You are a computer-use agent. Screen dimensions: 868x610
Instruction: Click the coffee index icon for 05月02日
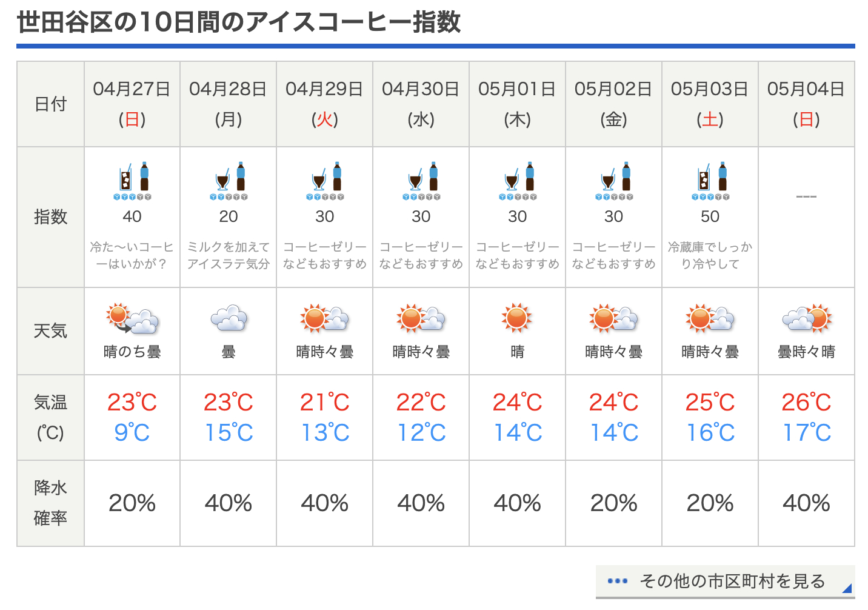(x=613, y=180)
